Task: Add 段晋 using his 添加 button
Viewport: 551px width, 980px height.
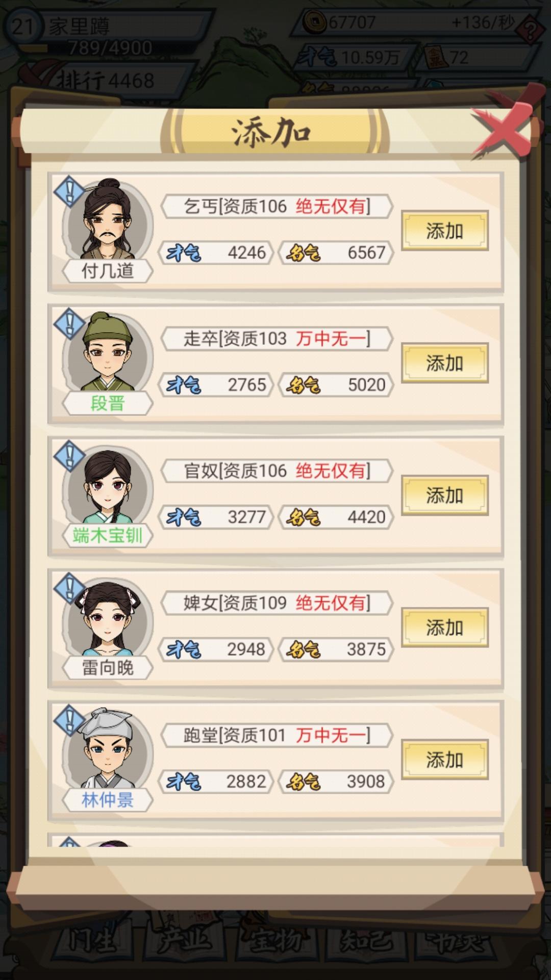Action: pos(444,363)
